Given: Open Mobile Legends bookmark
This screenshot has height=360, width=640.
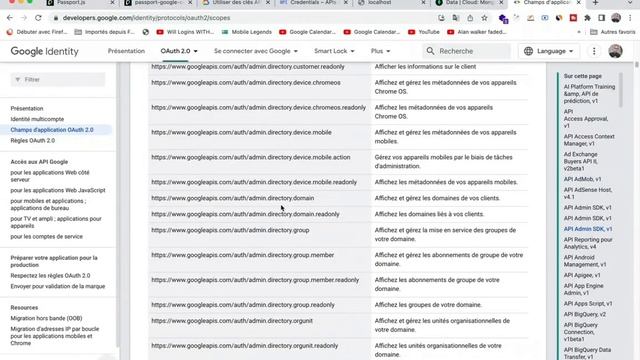Looking at the screenshot, I should 247,32.
